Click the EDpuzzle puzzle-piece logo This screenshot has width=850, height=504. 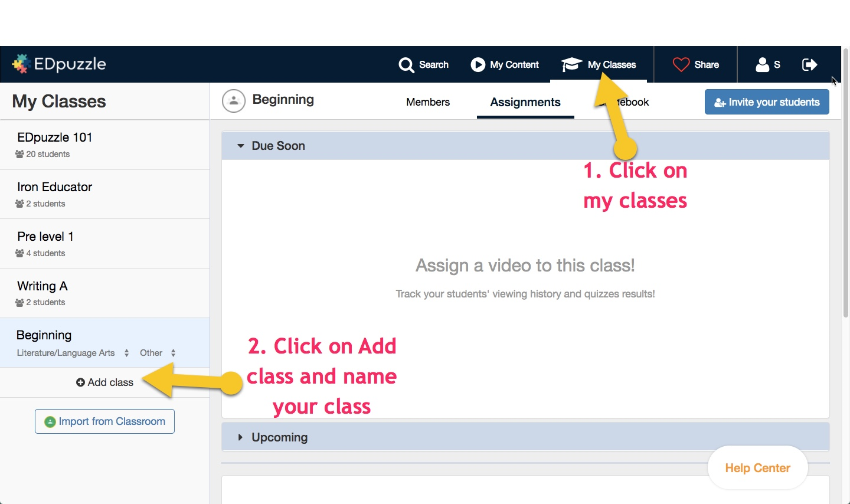click(x=21, y=64)
